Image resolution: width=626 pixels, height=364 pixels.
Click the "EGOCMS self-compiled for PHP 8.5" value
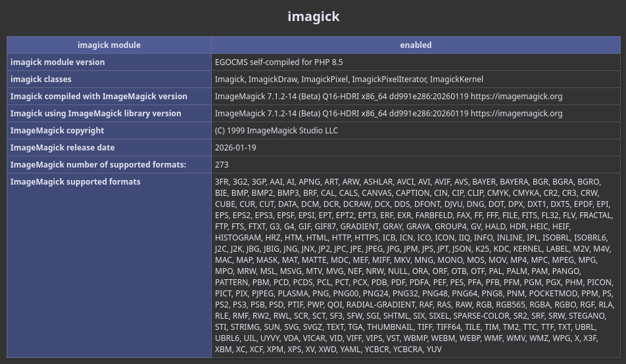click(x=279, y=62)
